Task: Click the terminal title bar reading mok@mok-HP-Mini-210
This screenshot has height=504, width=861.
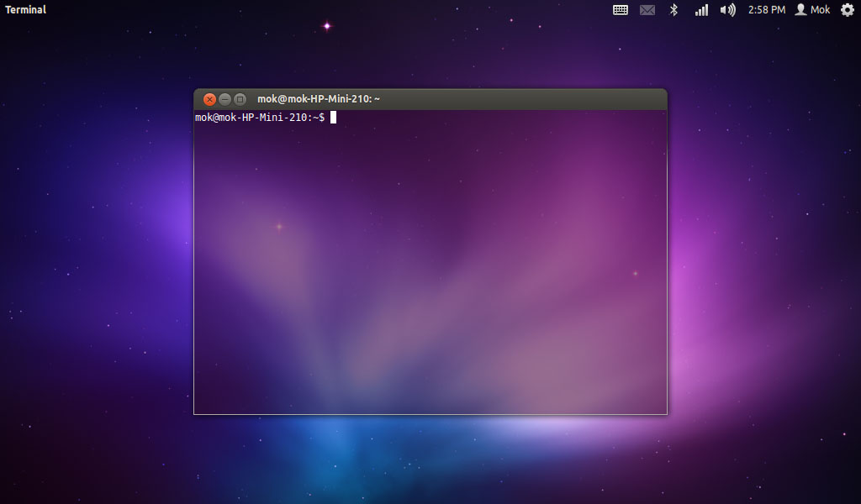Action: pyautogui.click(x=320, y=98)
